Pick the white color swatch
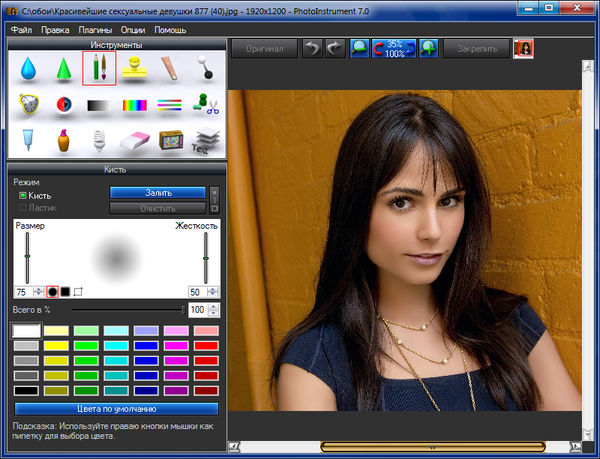600x459 pixels. coord(27,330)
